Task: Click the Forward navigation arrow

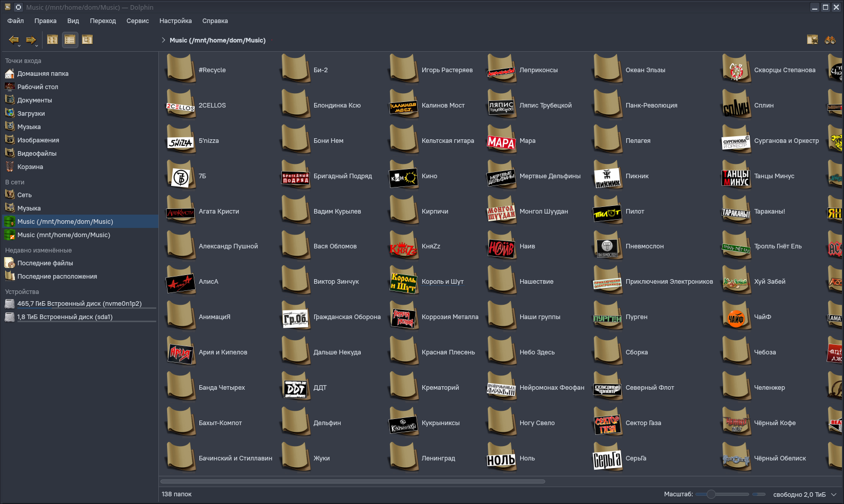Action: pyautogui.click(x=31, y=39)
